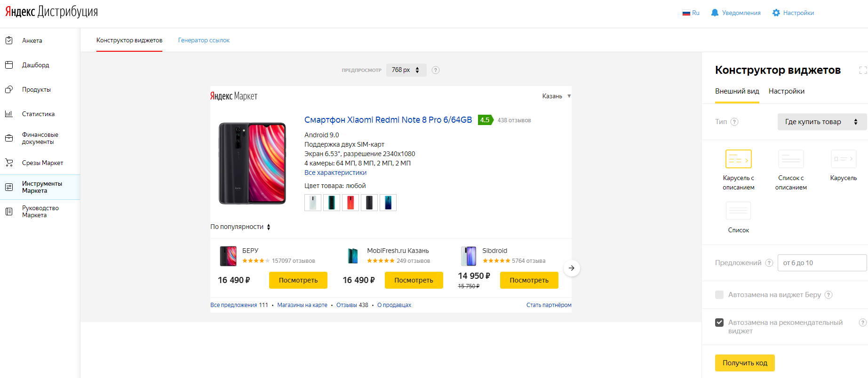Switch to the 'Генератор ссылок' tab

click(x=204, y=40)
